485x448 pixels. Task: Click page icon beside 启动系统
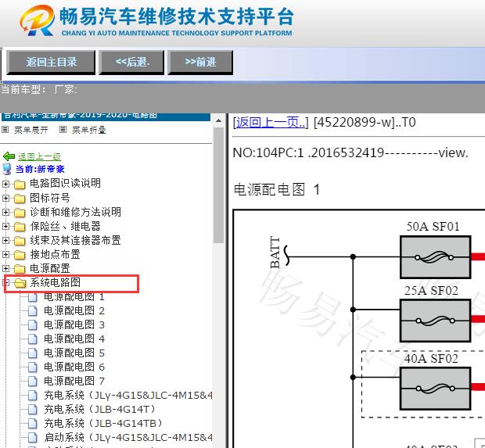[x=33, y=438]
